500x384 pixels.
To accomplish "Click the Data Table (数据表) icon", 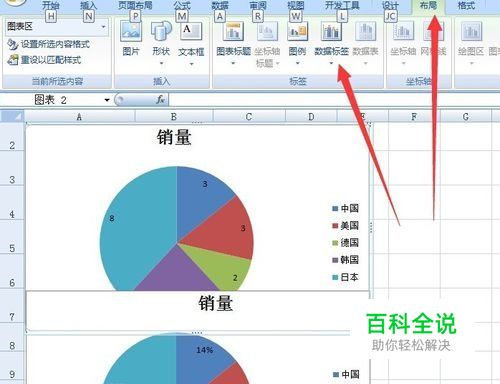I will pyautogui.click(x=365, y=31).
